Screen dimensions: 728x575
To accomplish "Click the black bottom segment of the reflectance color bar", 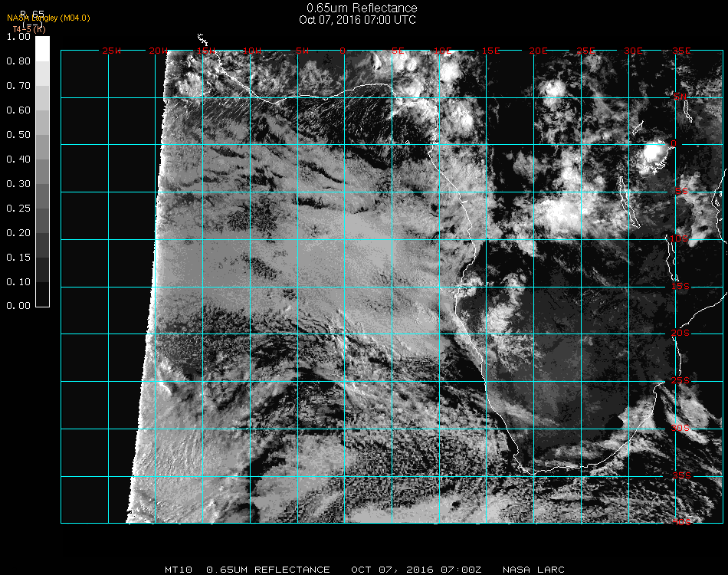I will (42, 294).
